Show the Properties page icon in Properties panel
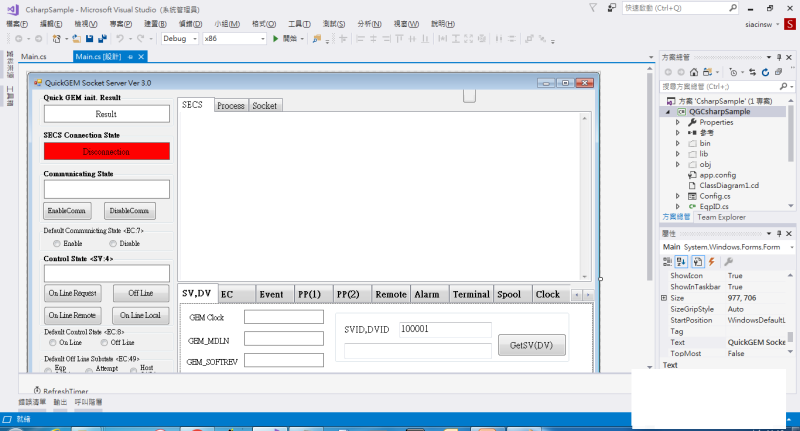 coord(697,262)
